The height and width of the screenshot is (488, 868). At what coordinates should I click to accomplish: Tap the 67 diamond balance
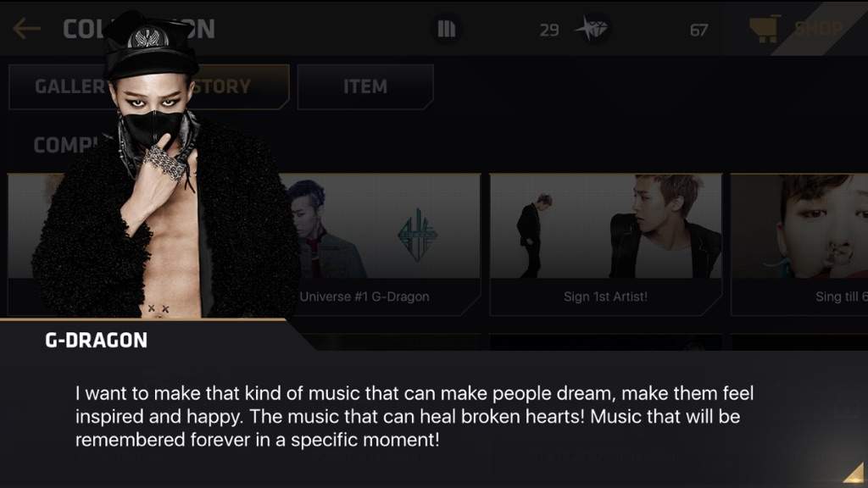(x=698, y=30)
